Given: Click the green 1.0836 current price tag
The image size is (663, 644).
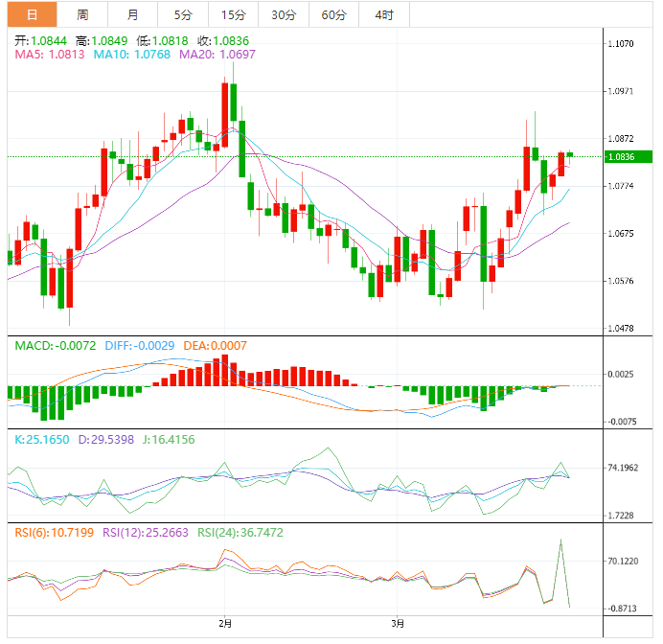Looking at the screenshot, I should [x=628, y=156].
